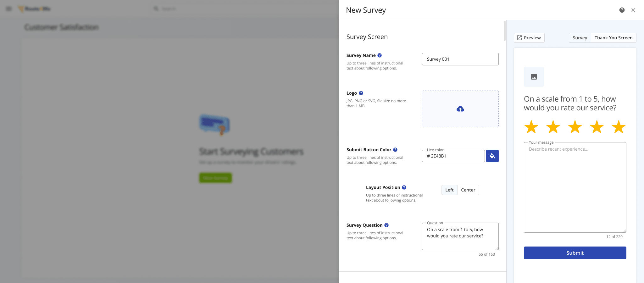Click the image placeholder in the preview
Image resolution: width=644 pixels, height=283 pixels.
coord(534,77)
